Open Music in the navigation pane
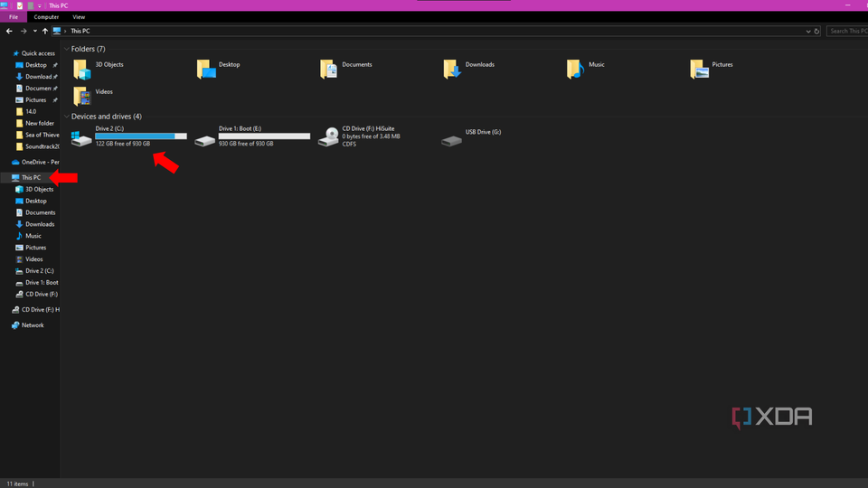Viewport: 868px width, 488px height. (x=33, y=235)
